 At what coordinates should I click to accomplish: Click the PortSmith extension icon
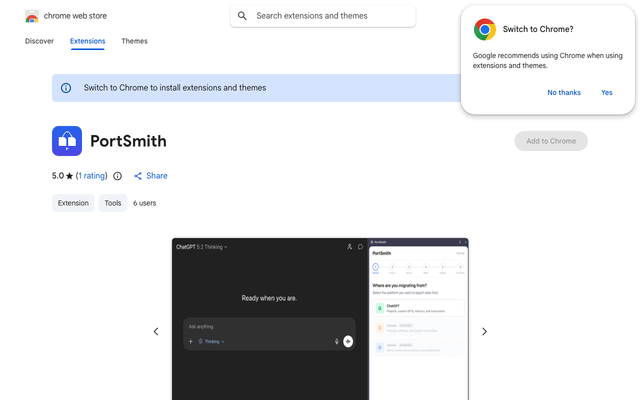coord(67,141)
